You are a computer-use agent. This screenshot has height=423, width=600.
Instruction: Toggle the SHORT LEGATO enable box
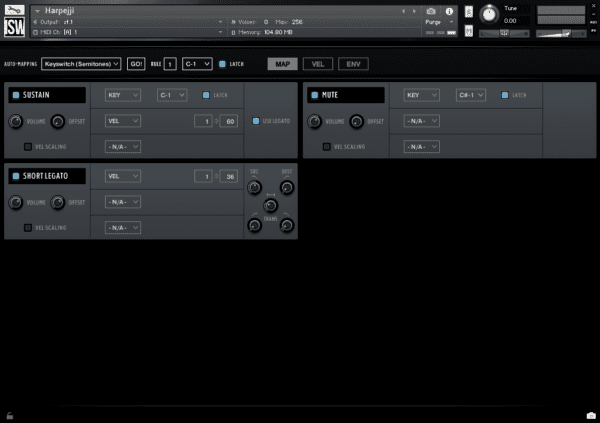pyautogui.click(x=16, y=176)
